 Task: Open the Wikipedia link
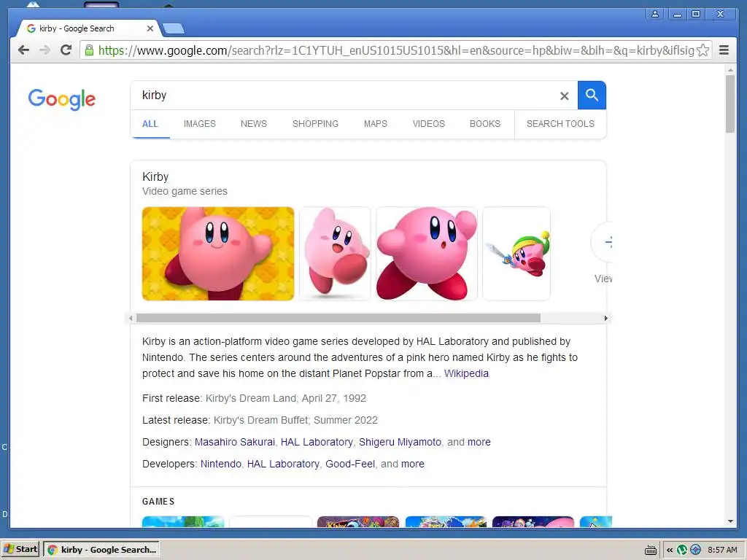click(x=466, y=373)
